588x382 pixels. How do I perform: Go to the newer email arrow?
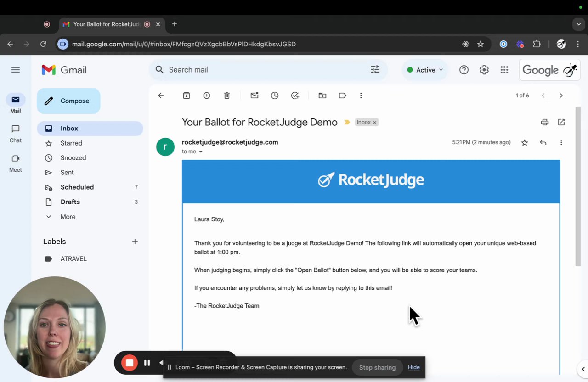point(543,95)
